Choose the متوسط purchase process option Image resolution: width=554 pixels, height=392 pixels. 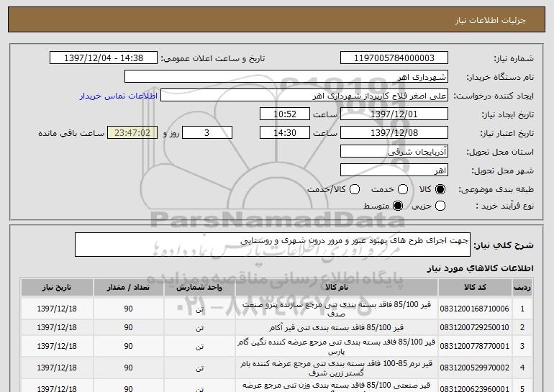point(398,206)
